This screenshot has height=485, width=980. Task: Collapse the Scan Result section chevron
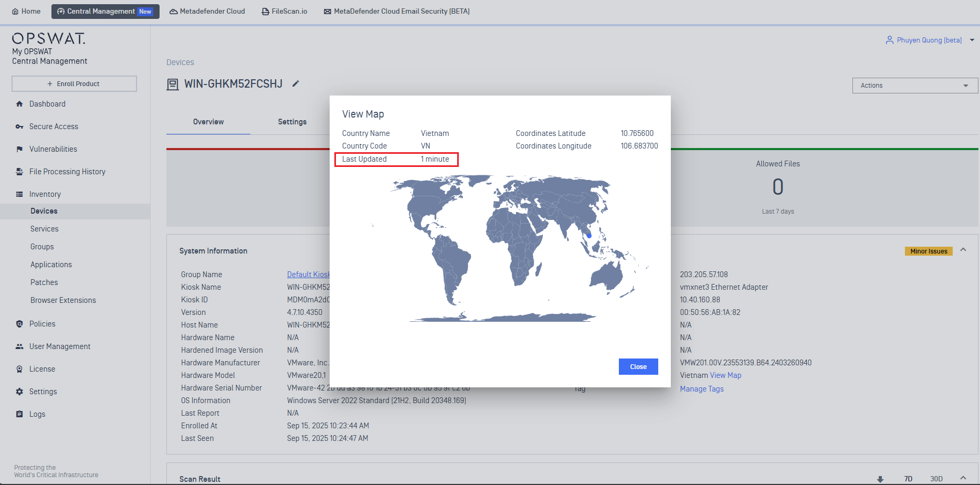tap(963, 478)
